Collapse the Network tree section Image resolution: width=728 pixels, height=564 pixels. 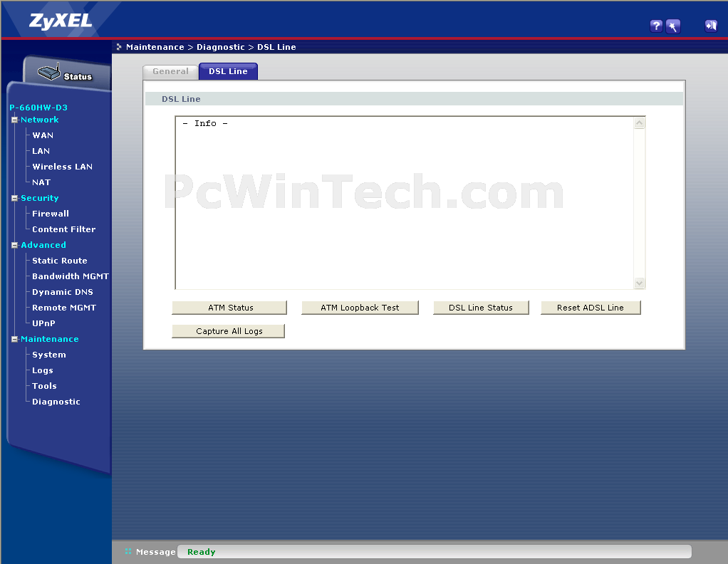tap(14, 120)
